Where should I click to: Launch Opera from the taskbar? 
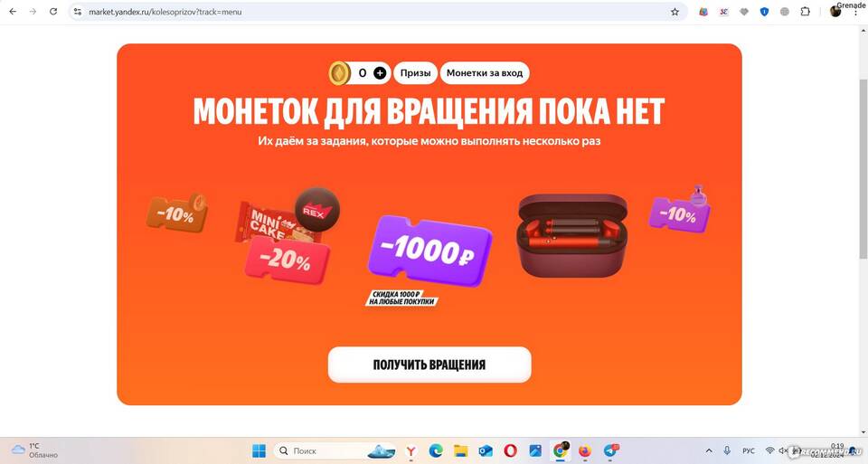click(x=510, y=450)
